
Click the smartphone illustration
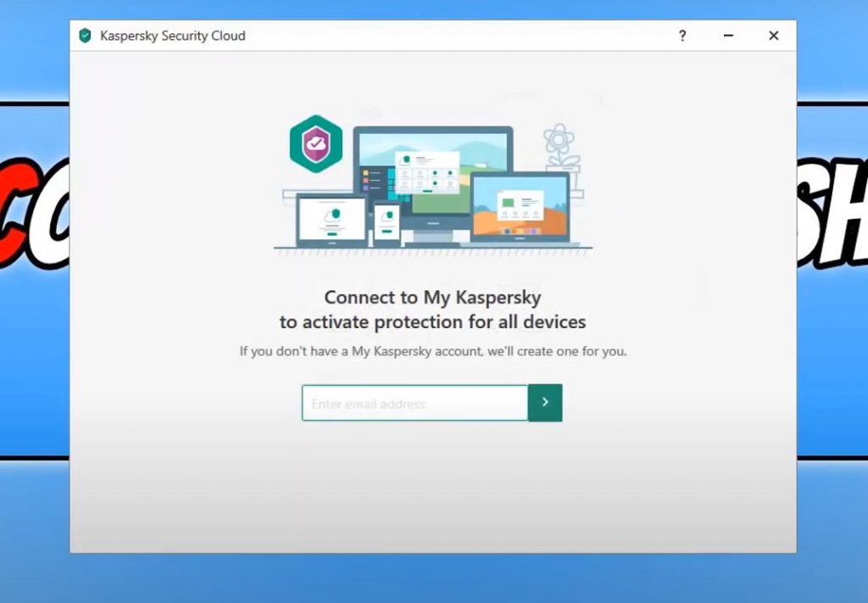click(387, 224)
